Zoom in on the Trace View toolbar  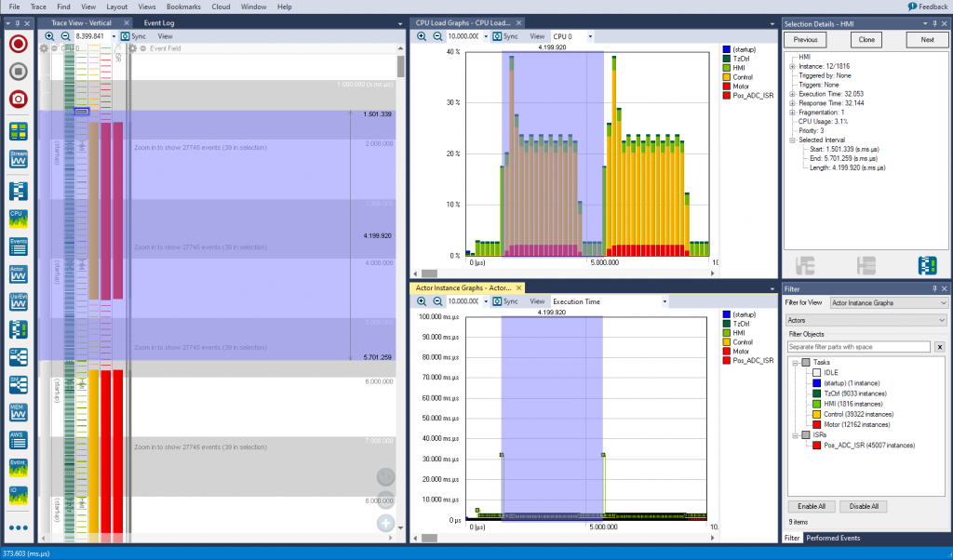[x=49, y=36]
